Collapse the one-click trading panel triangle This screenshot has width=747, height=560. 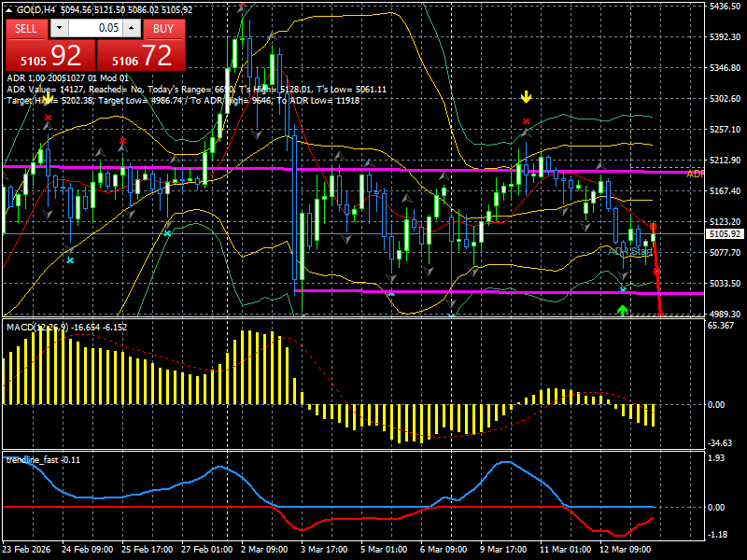[9, 10]
